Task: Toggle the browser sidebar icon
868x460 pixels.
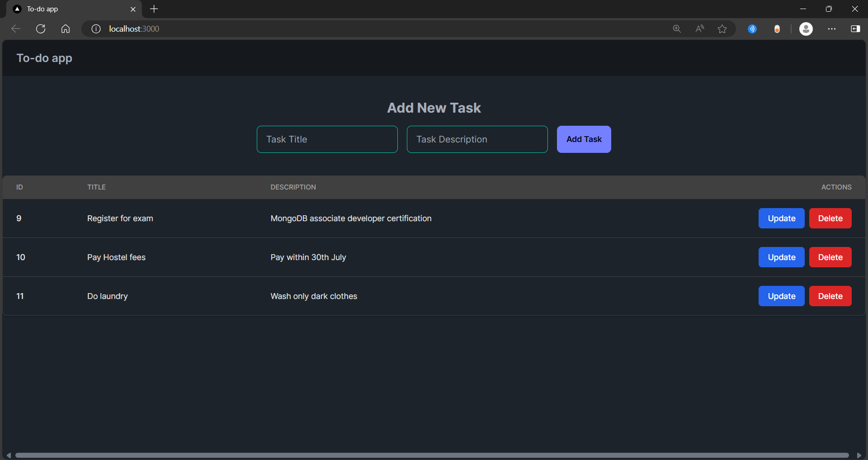Action: tap(855, 29)
